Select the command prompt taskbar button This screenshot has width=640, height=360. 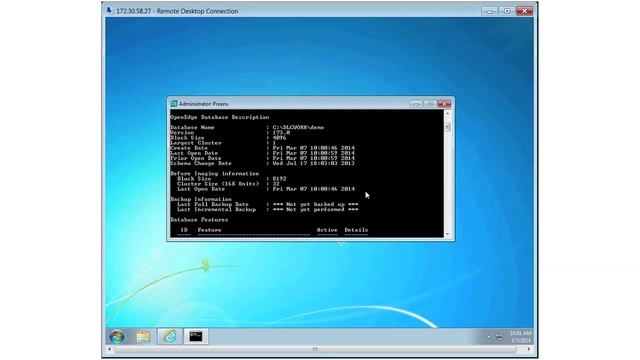click(x=196, y=336)
